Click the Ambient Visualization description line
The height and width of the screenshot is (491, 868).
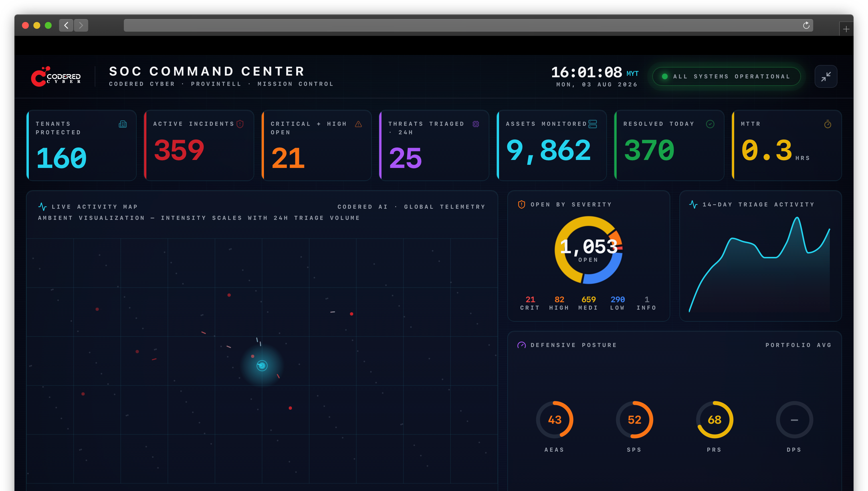(x=199, y=218)
